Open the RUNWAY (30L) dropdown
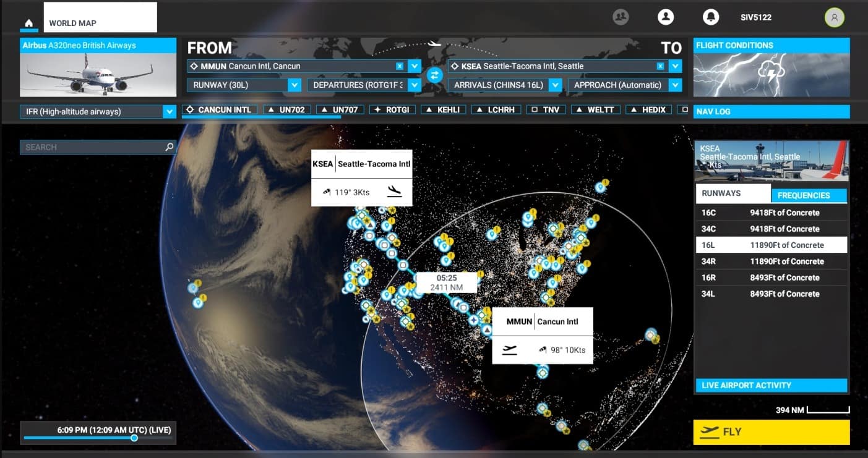This screenshot has height=458, width=868. [x=244, y=85]
